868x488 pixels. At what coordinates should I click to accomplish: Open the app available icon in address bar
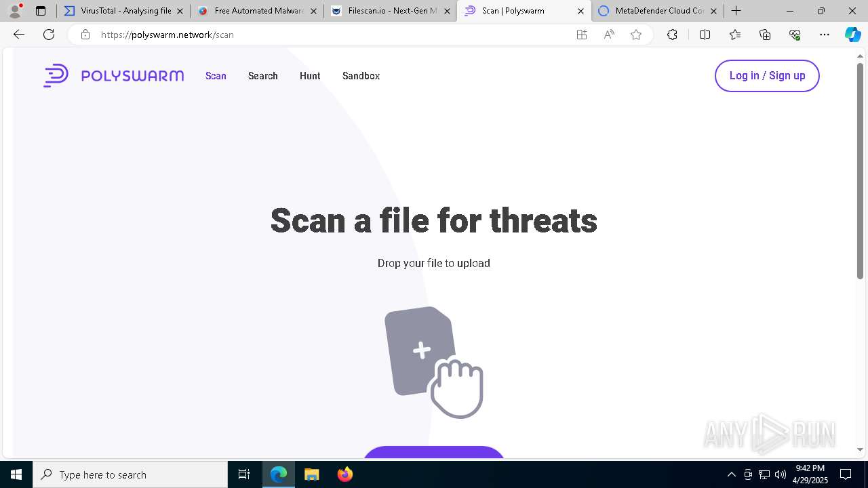582,35
